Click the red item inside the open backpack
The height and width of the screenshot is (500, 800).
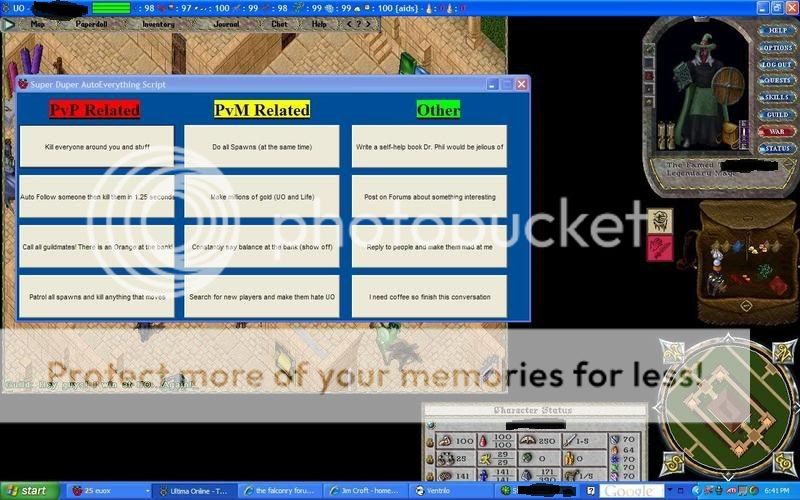(777, 284)
